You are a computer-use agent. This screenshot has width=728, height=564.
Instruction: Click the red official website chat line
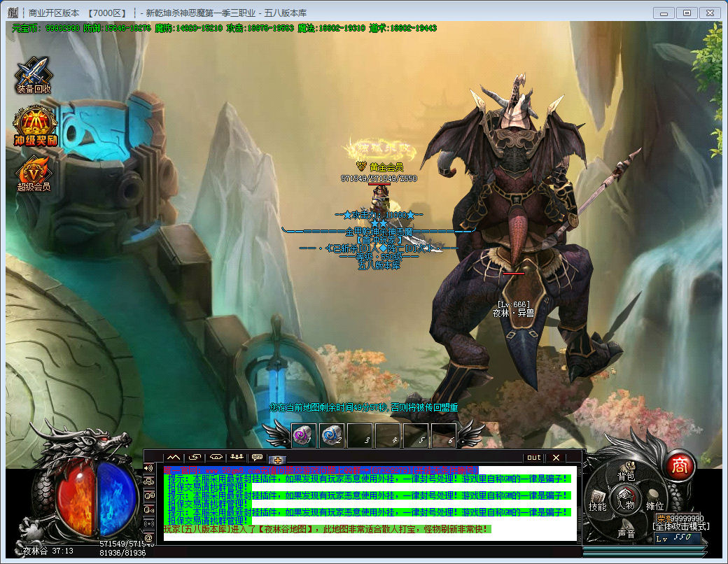point(321,470)
